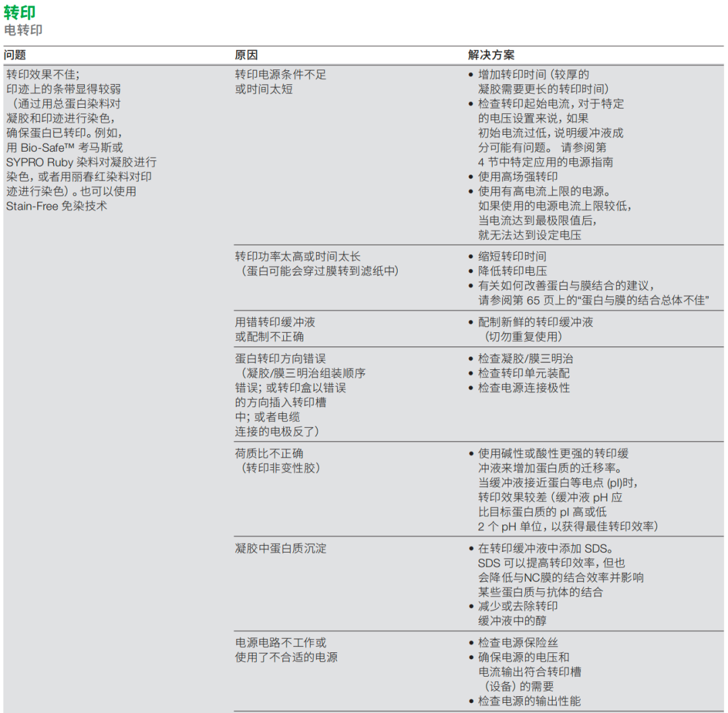Click the note 蛋白可能会穿过膜转到滤纸中
The width and height of the screenshot is (728, 713).
[319, 271]
